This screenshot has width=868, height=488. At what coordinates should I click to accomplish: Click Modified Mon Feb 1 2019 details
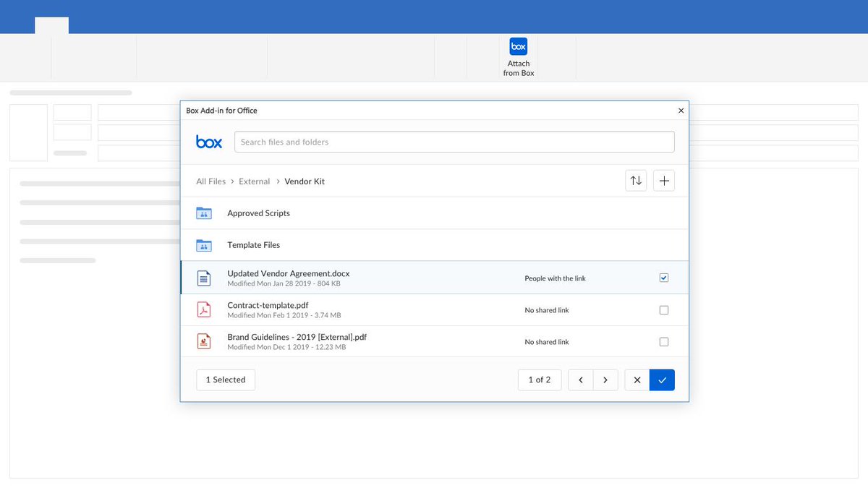point(284,315)
